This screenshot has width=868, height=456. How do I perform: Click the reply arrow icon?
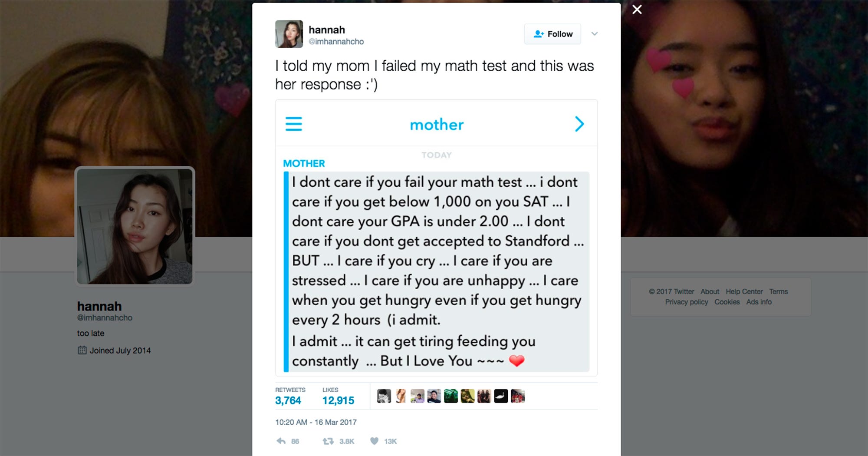[x=281, y=441]
